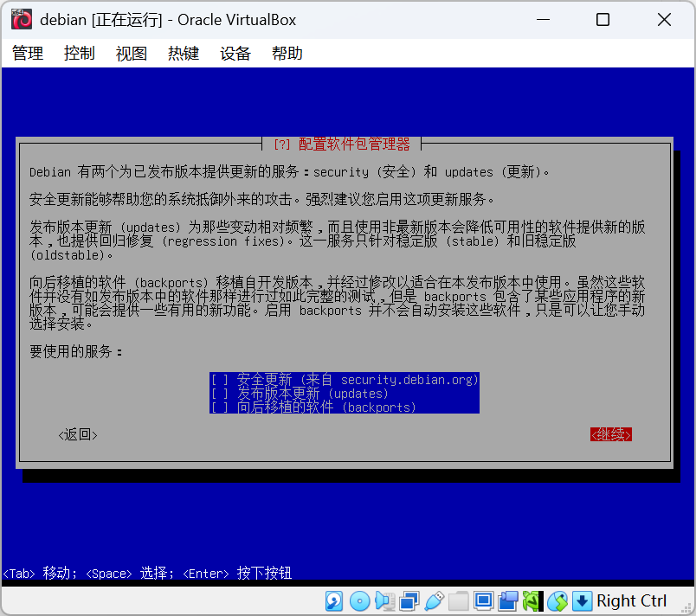This screenshot has height=616, width=696.
Task: Maximize the VirtualBox window
Action: tap(603, 20)
